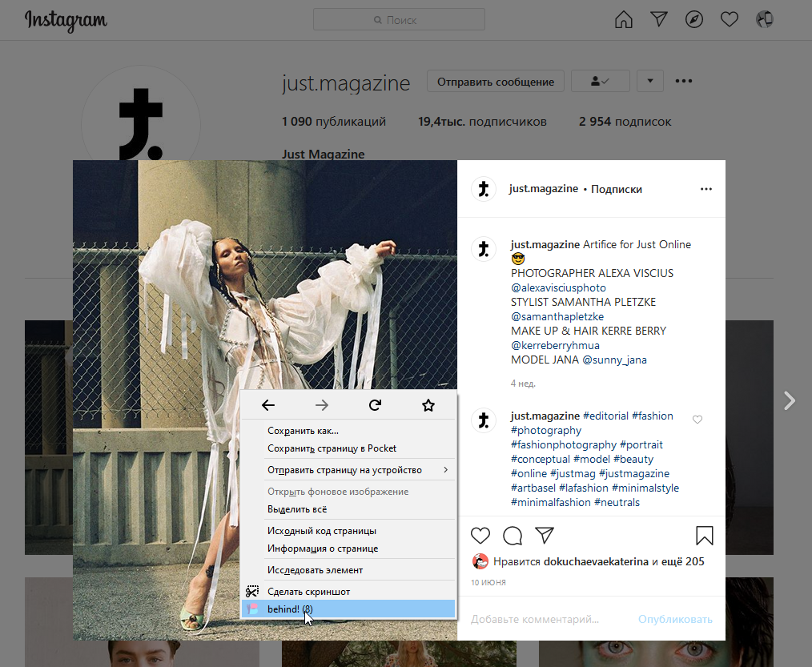Open @alexavisciusphoto profile link

coord(558,288)
